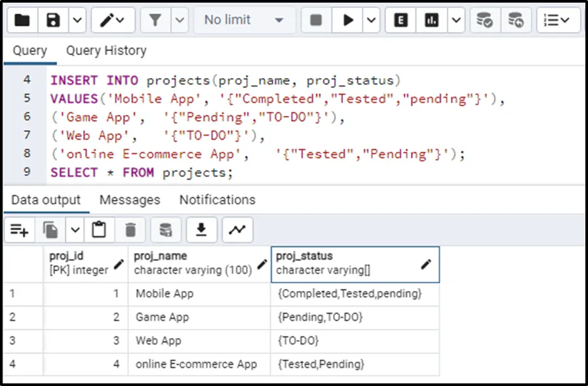This screenshot has width=588, height=386.
Task: Expand the Execute options dropdown arrow
Action: (372, 20)
